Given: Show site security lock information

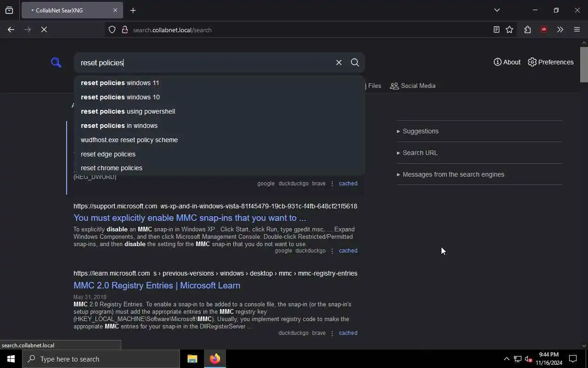Looking at the screenshot, I should [x=124, y=29].
